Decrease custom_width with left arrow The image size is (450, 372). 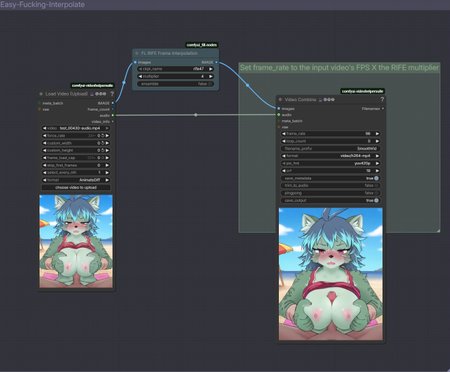tap(44, 143)
